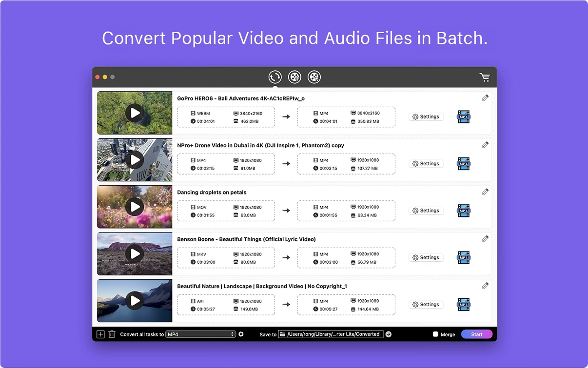Play the Dancing droplets thumbnail preview
Viewport: 588px width, 368px height.
pyautogui.click(x=134, y=207)
